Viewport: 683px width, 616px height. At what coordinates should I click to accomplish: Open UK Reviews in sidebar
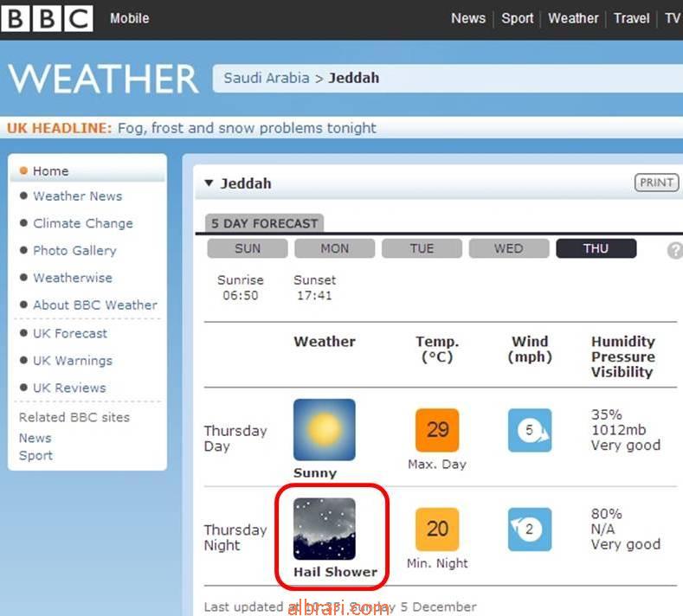point(70,388)
